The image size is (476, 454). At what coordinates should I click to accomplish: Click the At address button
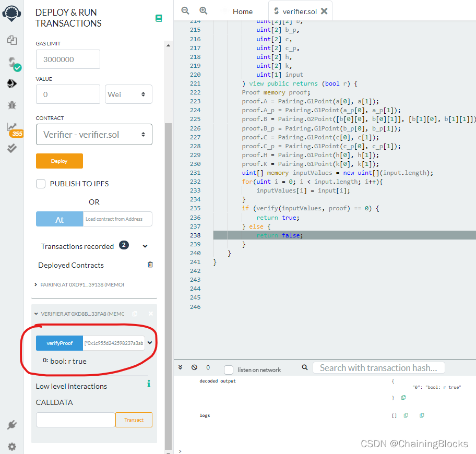click(59, 219)
